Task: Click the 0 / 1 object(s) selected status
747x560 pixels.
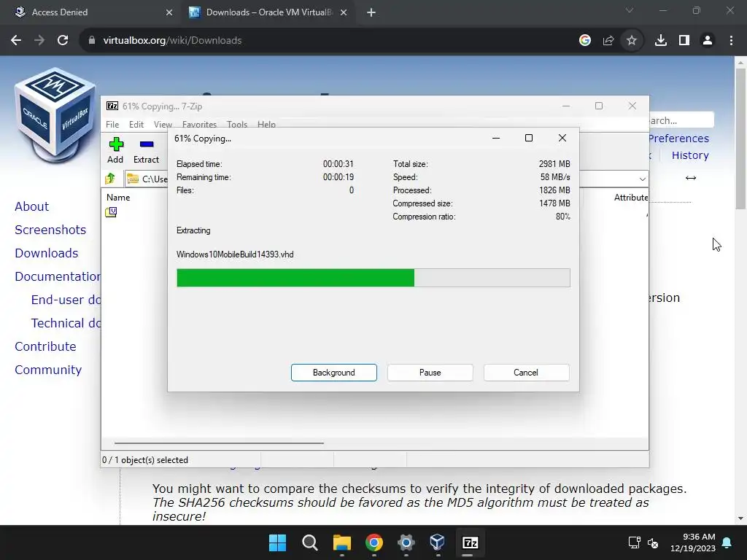Action: 145,460
